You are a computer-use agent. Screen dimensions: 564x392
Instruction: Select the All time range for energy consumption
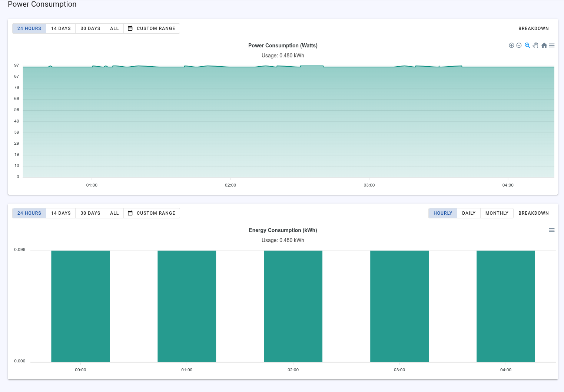pos(114,213)
